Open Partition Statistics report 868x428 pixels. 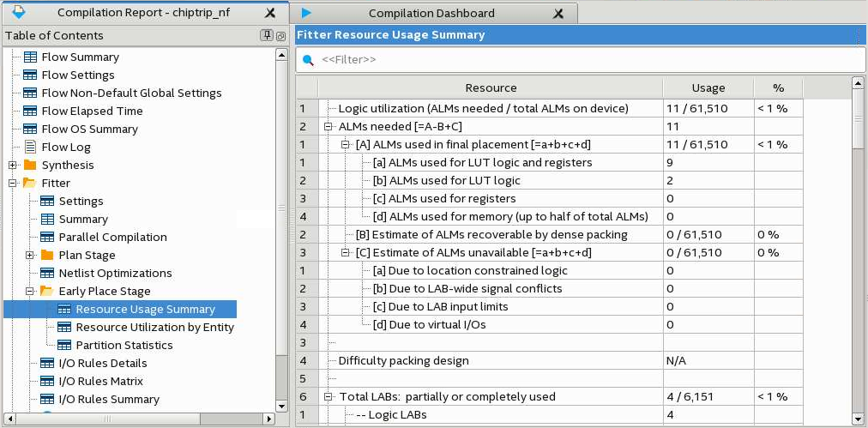click(124, 345)
